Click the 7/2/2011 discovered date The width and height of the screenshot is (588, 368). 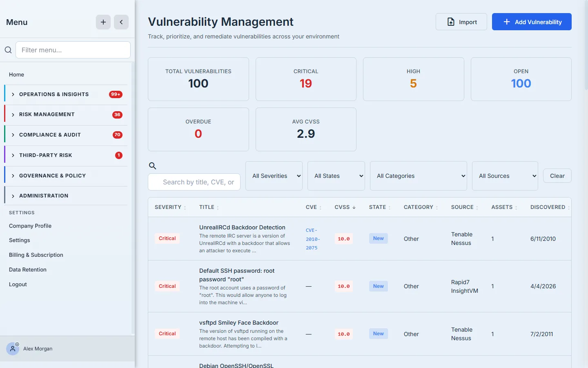(x=542, y=334)
